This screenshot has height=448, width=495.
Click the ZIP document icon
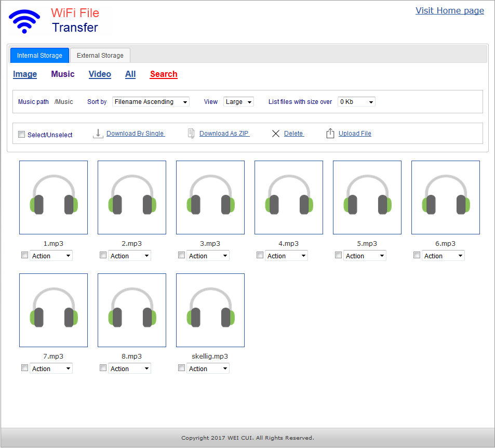(191, 134)
